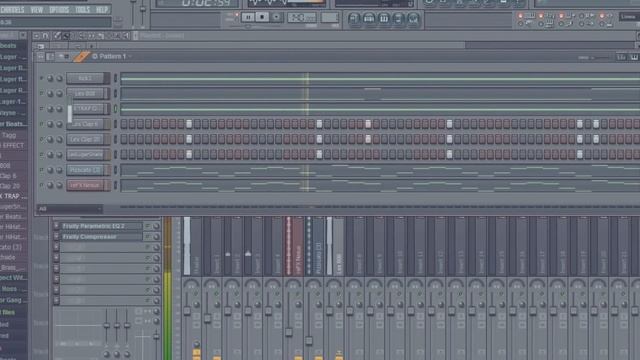The height and width of the screenshot is (360, 640).
Task: Show the keyboard editor in step sequencer
Action: click(x=634, y=57)
